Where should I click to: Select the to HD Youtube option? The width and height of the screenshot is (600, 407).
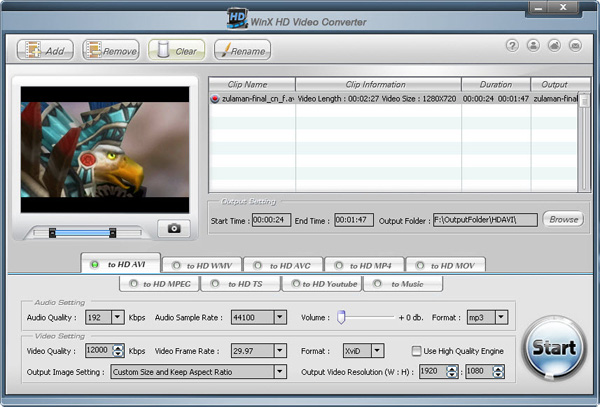(322, 284)
